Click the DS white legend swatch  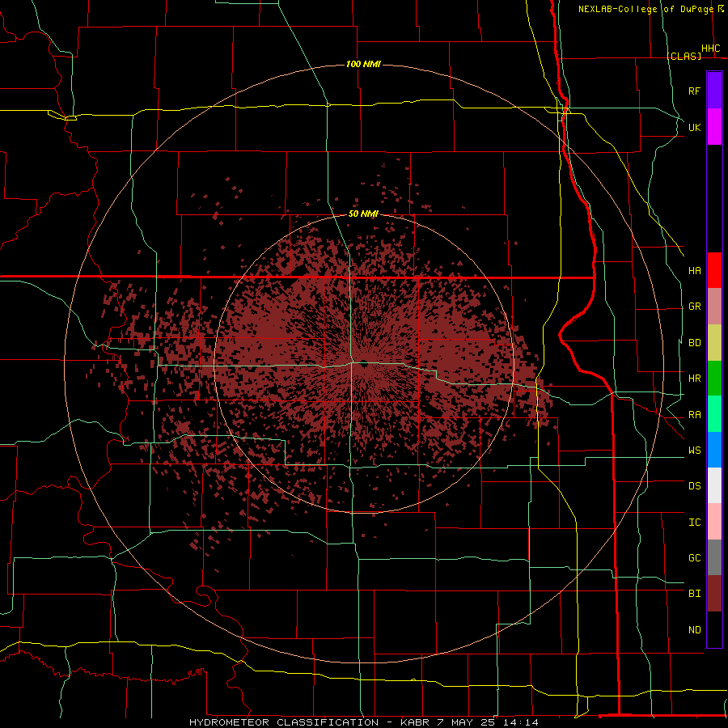pos(714,485)
